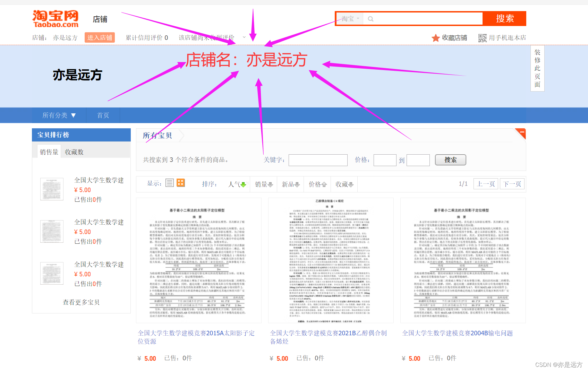Click the 收藏店铺 link
Screen dimensions: 588x371
coord(454,38)
